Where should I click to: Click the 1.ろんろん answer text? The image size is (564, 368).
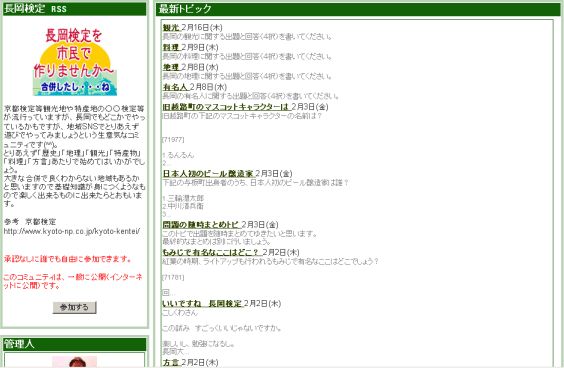point(178,155)
